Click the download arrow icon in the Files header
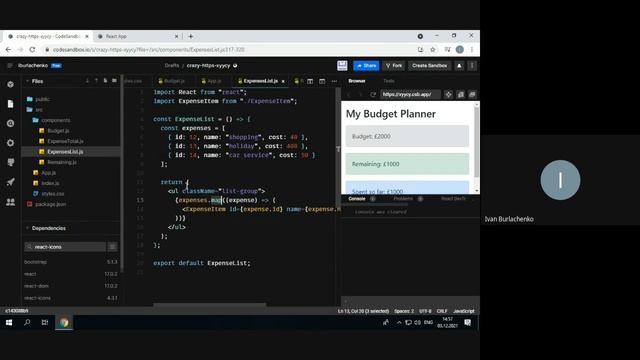640x360 pixels. (87, 81)
